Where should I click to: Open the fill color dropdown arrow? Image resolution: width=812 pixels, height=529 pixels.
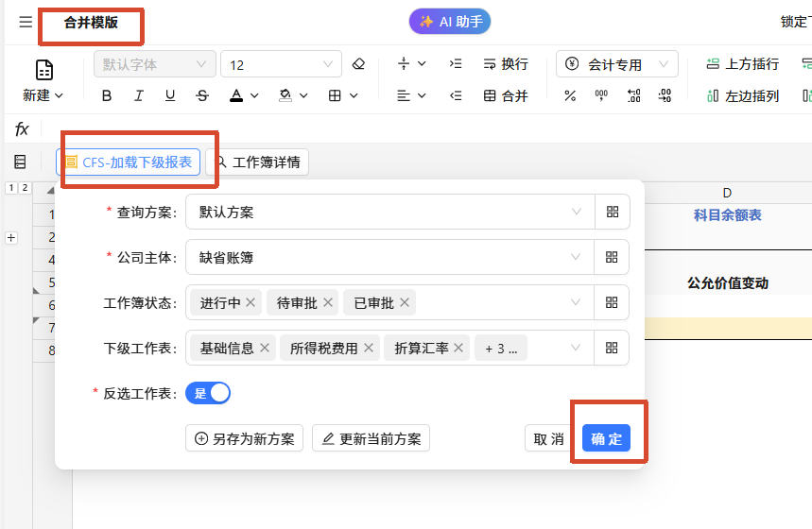tap(303, 95)
